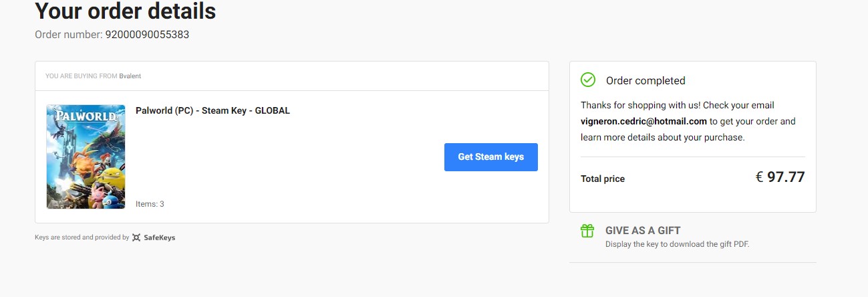Click the Get Steam keys button

pos(490,157)
